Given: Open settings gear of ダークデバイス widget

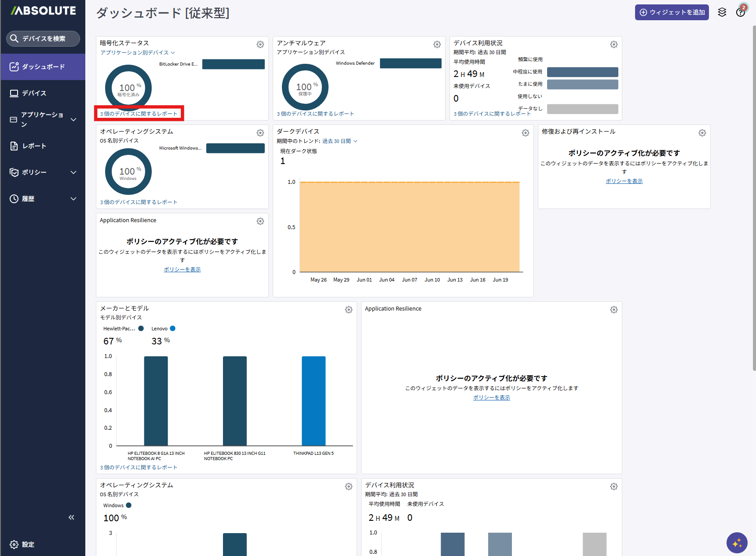Looking at the screenshot, I should click(526, 133).
